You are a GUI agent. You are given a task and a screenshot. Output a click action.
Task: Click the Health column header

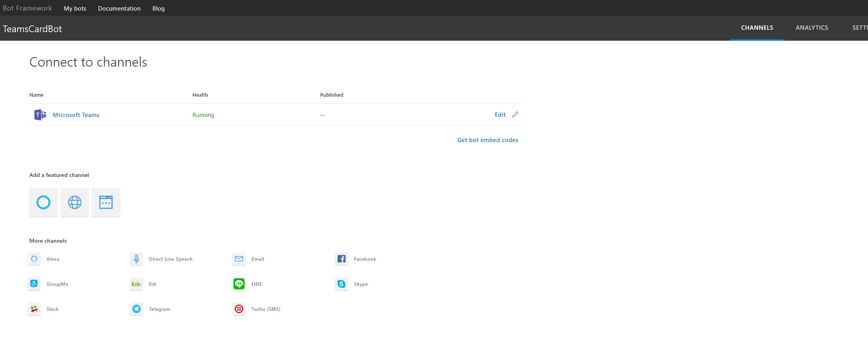[200, 95]
